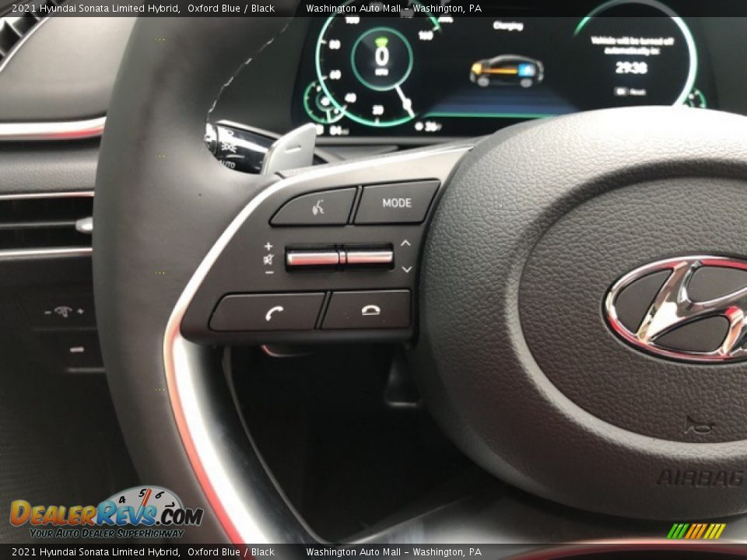This screenshot has height=560, width=747.
Task: Click the bottom caption '2021 Hyundai Sonata Limited Hybrid'
Action: (96, 552)
